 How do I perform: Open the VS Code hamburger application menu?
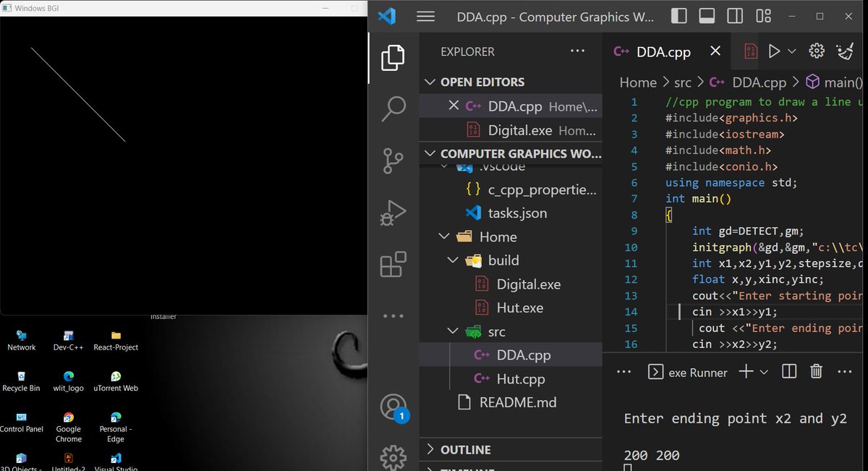coord(426,16)
